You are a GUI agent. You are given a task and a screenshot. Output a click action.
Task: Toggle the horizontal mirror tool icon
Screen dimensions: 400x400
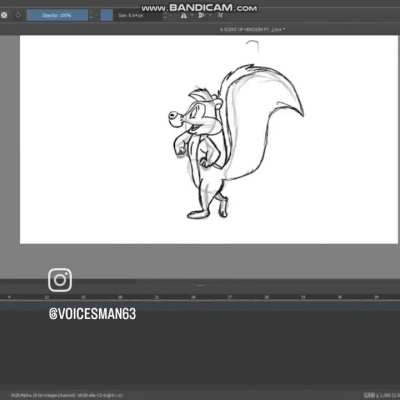(x=184, y=16)
